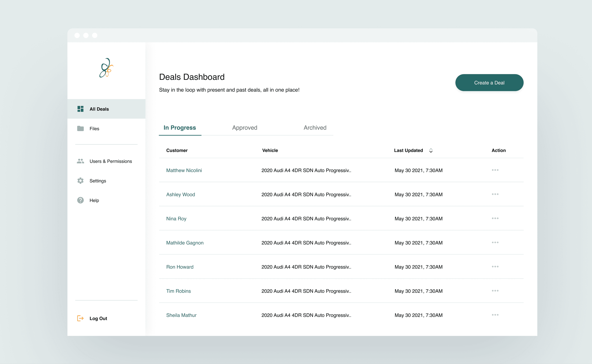Image resolution: width=592 pixels, height=364 pixels.
Task: Click the Deals Dashboard heading
Action: coord(192,77)
